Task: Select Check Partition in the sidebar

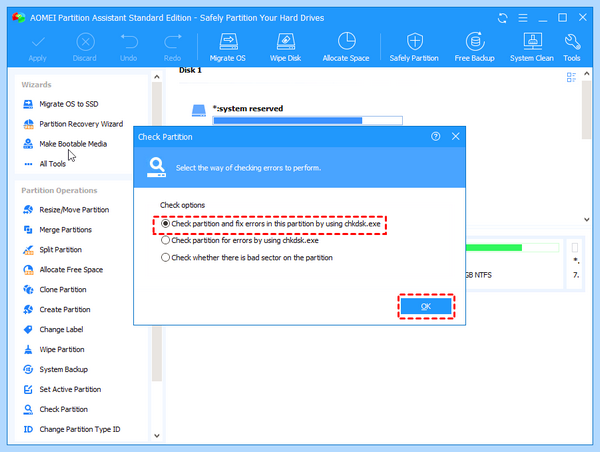Action: pos(64,409)
